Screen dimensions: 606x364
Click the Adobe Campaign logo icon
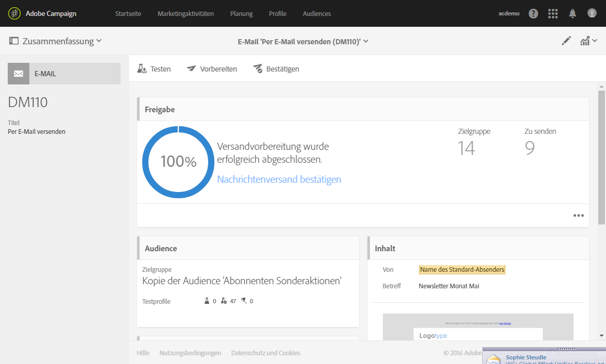pos(14,13)
